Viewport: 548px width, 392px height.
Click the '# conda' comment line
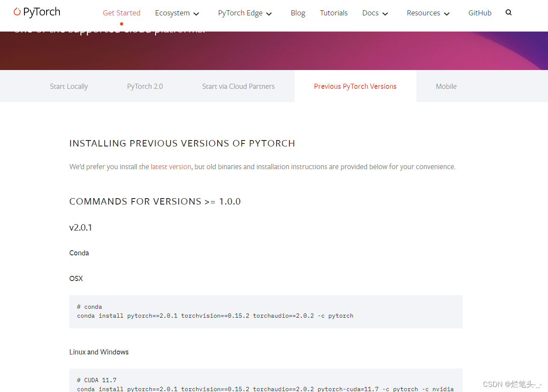coord(89,307)
